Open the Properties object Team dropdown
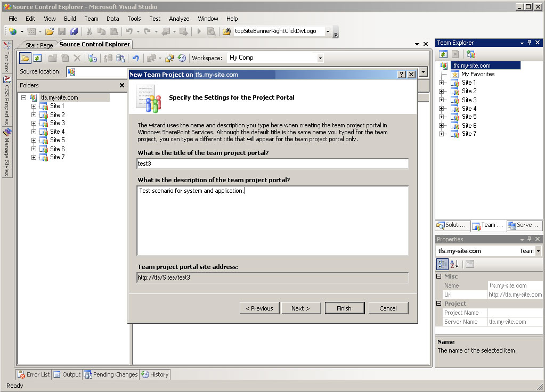Screen dimensions: 545x392 point(539,251)
